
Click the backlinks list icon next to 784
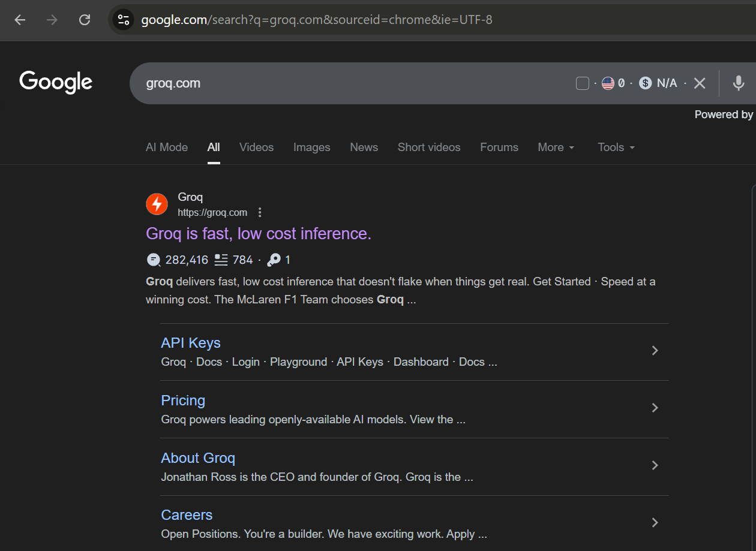pos(220,259)
